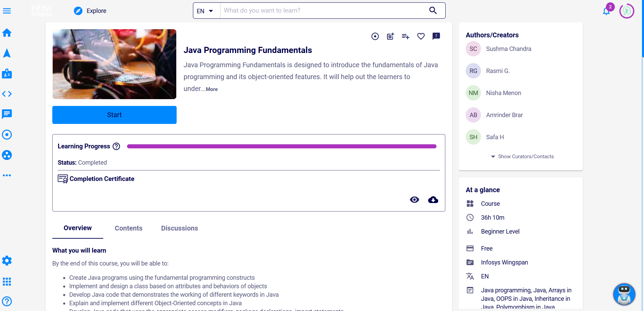Collapse the hamburger navigation menu

[7, 11]
